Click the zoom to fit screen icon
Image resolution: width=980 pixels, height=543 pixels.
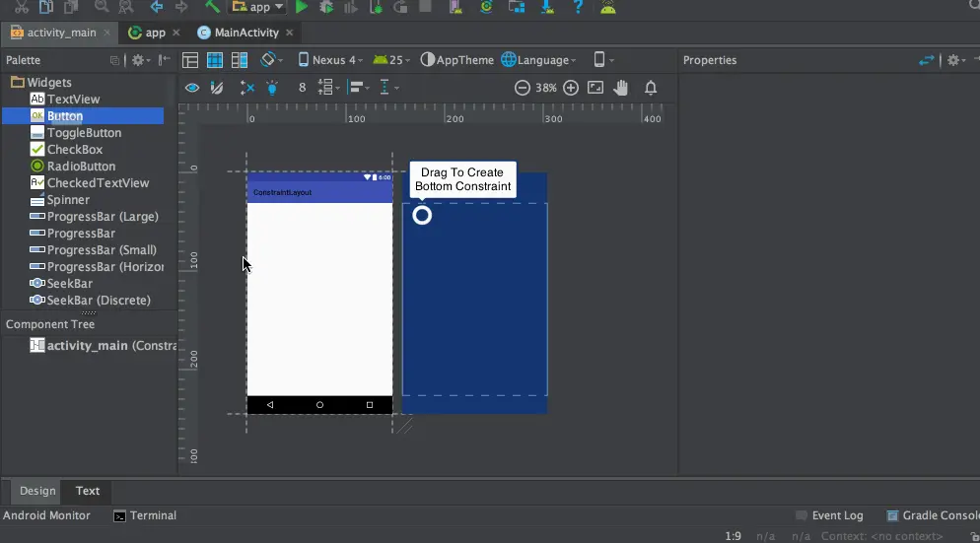595,88
